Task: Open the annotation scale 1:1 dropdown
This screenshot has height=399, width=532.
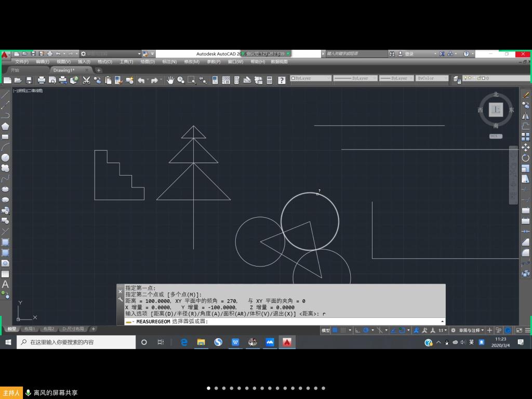Action: point(442,330)
